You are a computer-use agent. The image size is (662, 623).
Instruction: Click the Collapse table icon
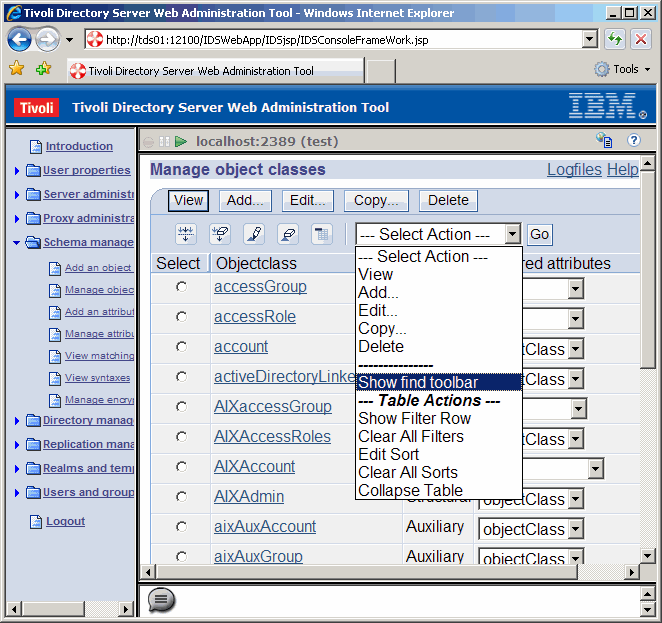pos(321,234)
